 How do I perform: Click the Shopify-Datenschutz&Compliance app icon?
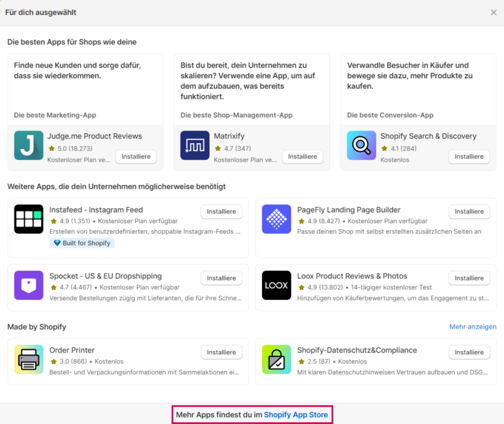point(276,360)
